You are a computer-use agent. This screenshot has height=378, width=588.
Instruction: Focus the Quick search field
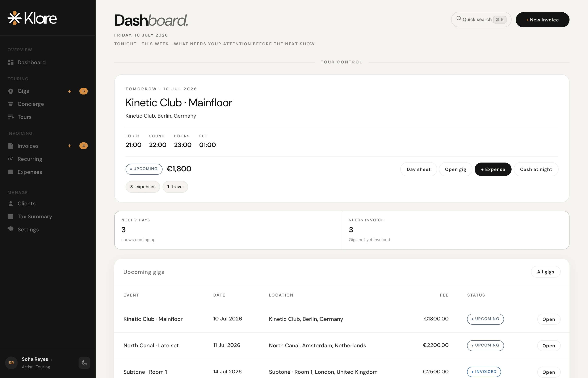click(x=481, y=19)
